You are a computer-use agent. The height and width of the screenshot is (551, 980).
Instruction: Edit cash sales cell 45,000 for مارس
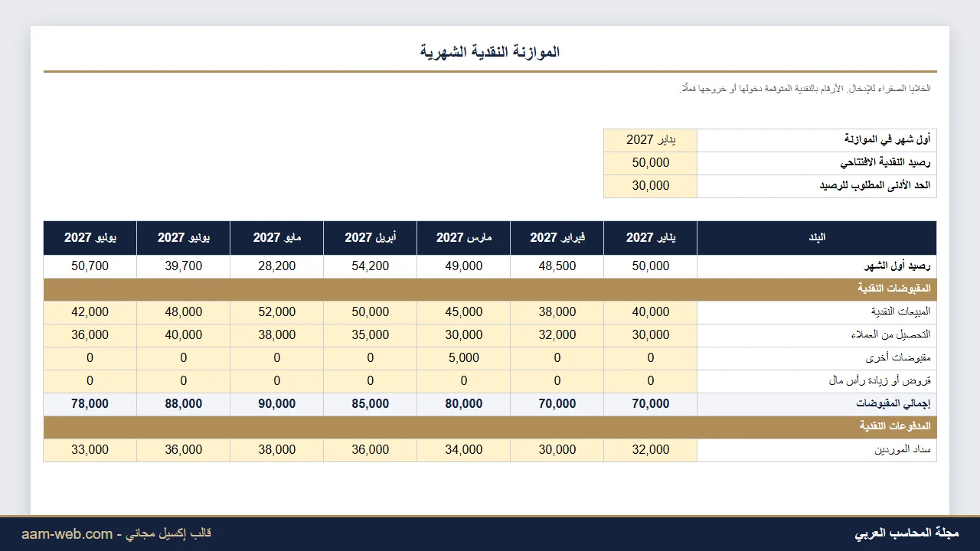pyautogui.click(x=464, y=312)
